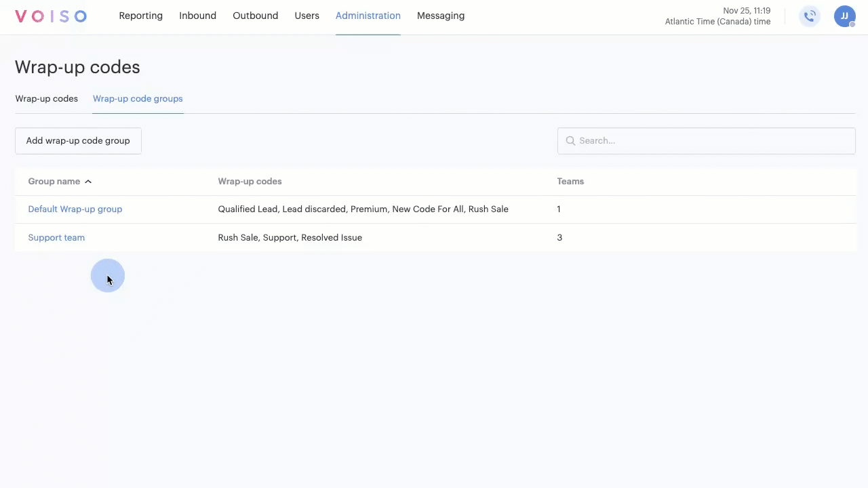Click the Voiso logo
Image resolution: width=868 pixels, height=488 pixels.
[51, 16]
